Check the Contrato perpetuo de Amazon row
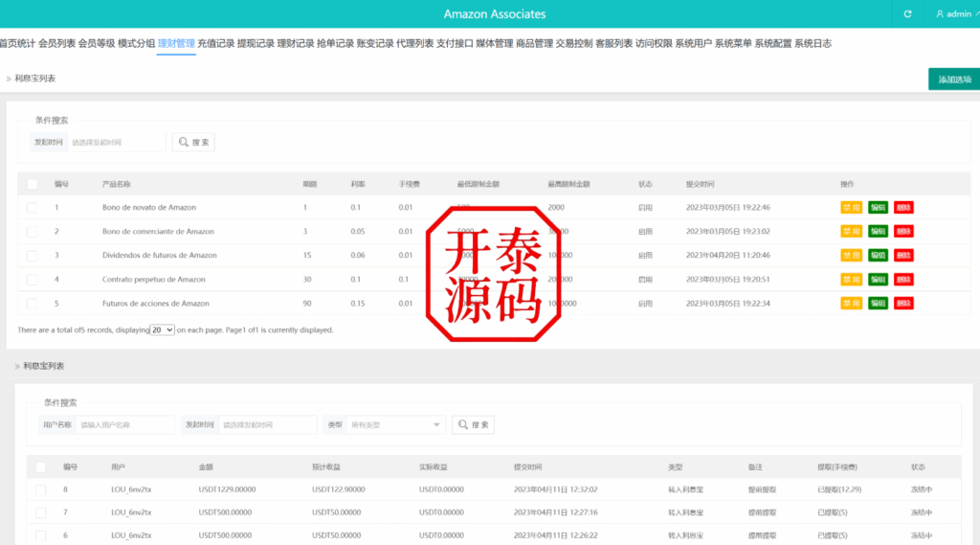The height and width of the screenshot is (545, 980). coord(32,280)
